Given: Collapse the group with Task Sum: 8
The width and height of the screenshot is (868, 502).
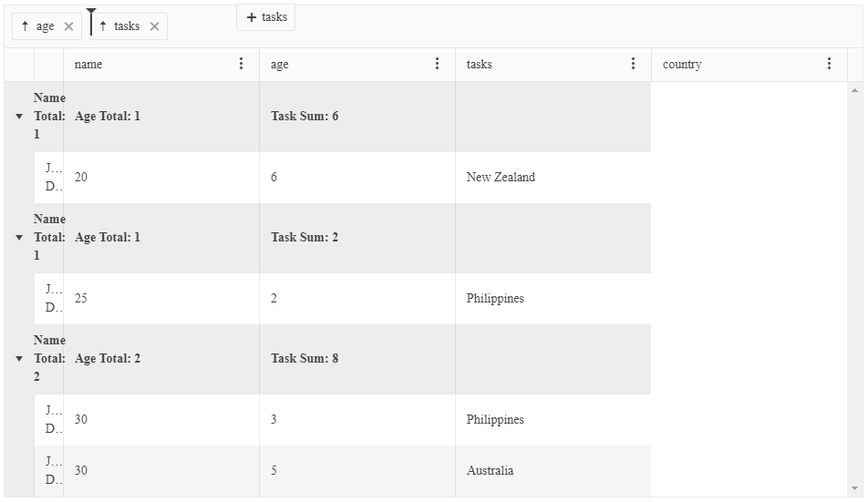Looking at the screenshot, I should [19, 359].
